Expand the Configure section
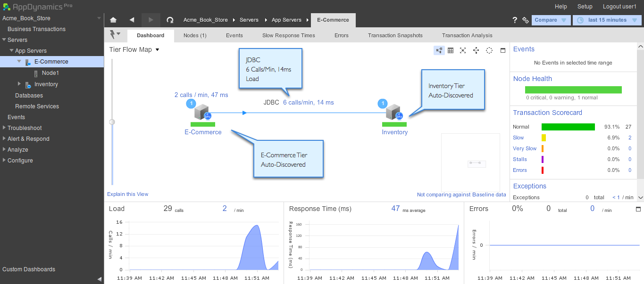This screenshot has width=644, height=284. [4, 160]
